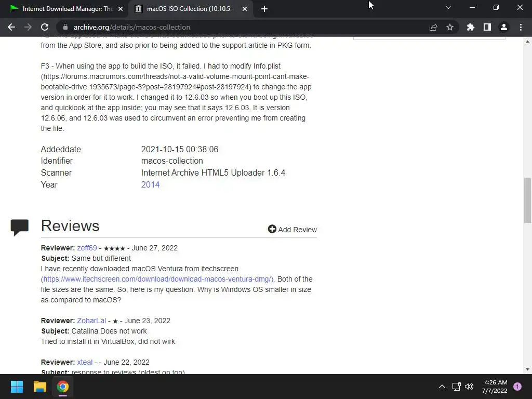Click subject Catalina Does not work
Screen dimensions: 532x399
tap(109, 331)
